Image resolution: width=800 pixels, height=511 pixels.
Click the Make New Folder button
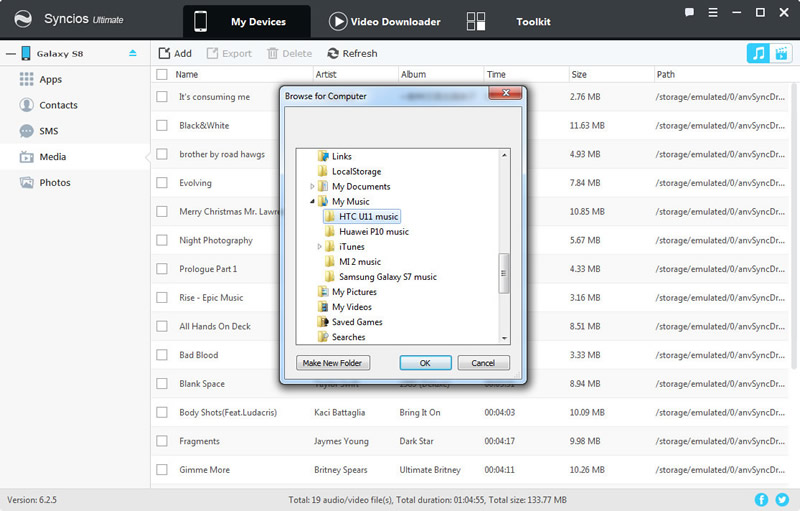[x=333, y=363]
